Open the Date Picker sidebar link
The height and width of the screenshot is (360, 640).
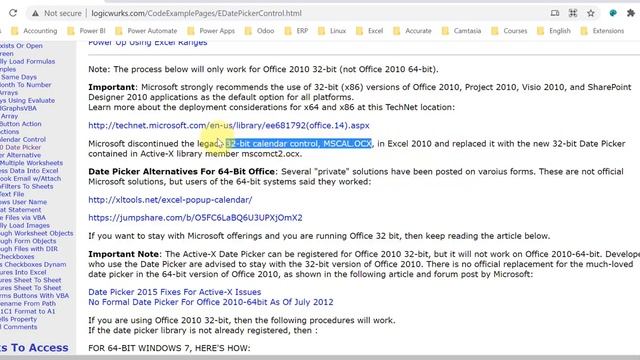point(20,147)
